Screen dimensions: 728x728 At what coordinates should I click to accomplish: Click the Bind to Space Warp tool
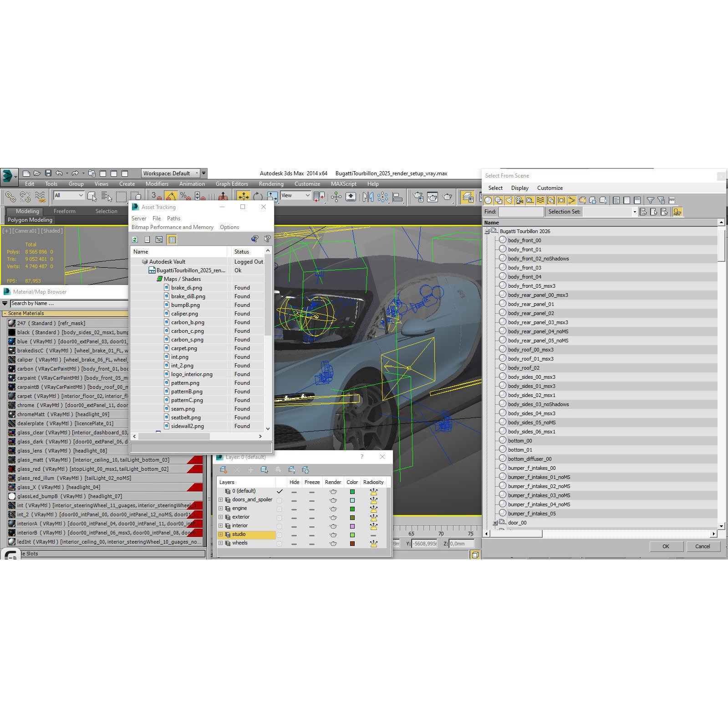coord(41,197)
